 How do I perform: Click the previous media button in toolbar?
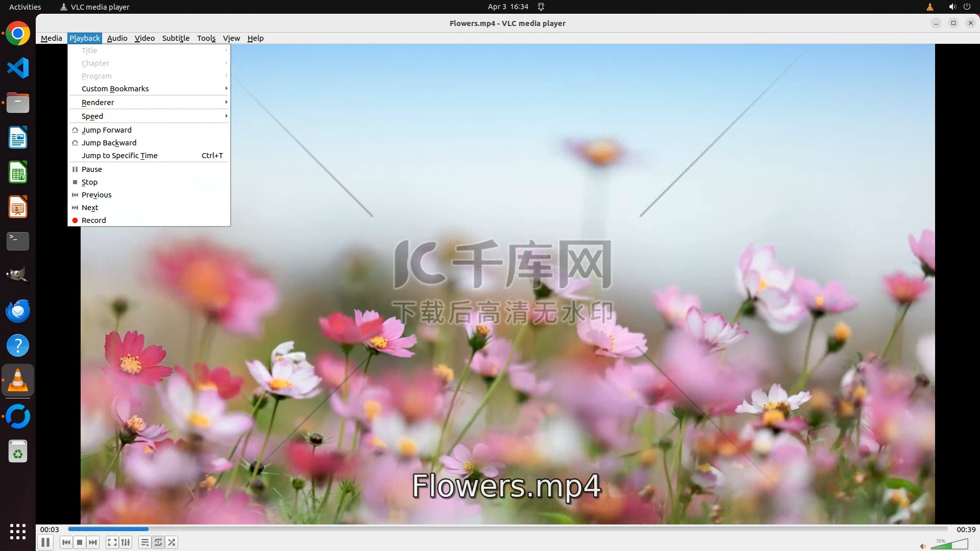66,542
